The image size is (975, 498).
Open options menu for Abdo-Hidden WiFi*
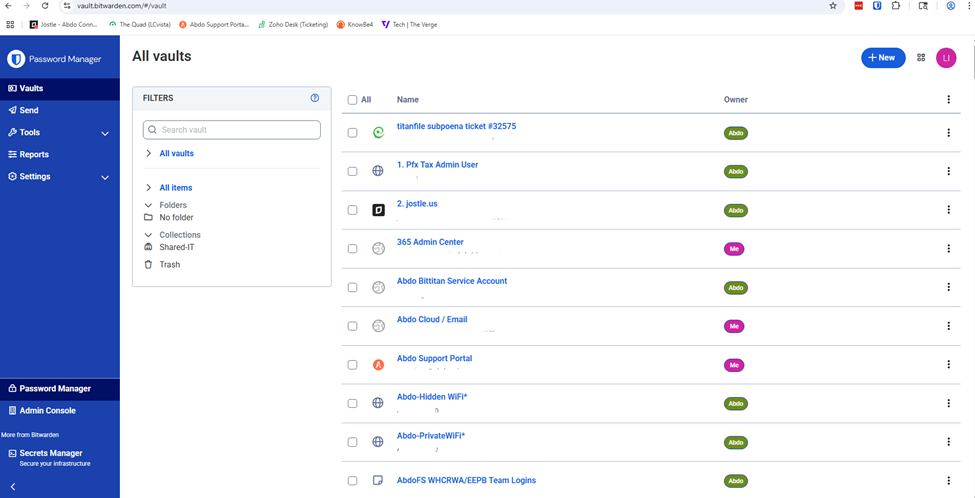click(x=948, y=403)
